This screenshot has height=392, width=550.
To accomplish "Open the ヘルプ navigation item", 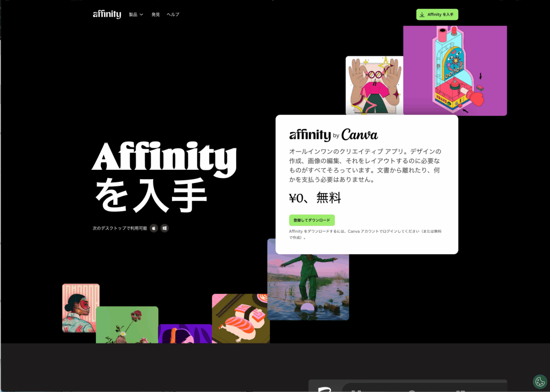I will (x=173, y=15).
